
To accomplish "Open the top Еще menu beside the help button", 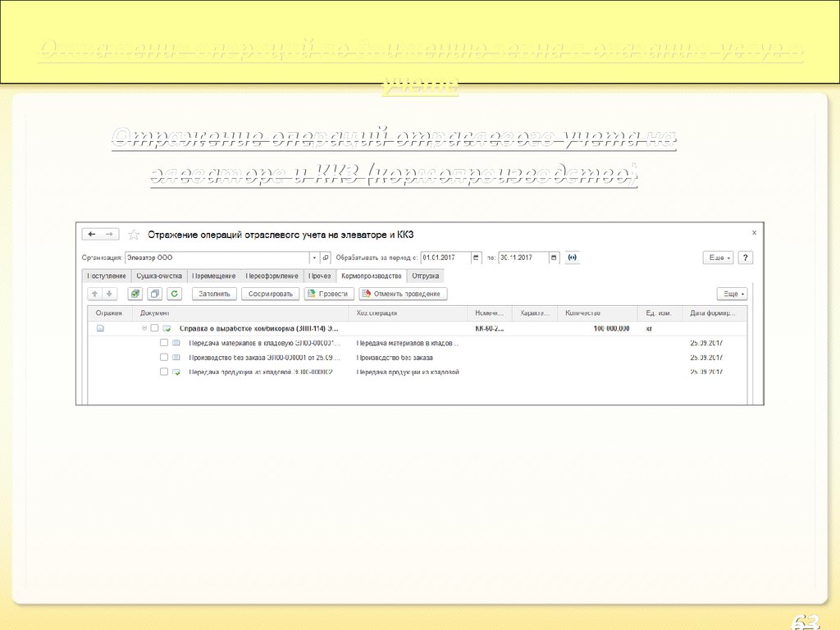I will click(719, 258).
